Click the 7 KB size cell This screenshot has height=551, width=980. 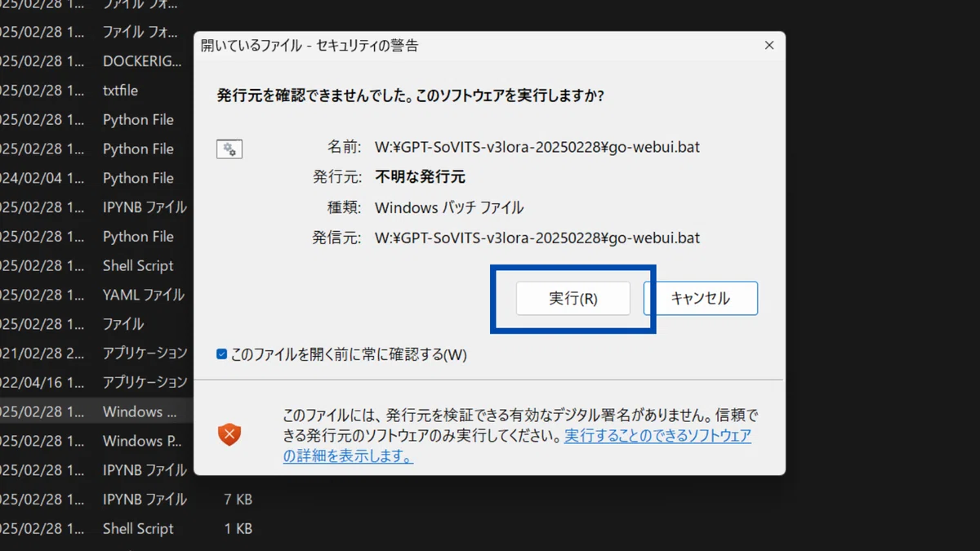click(x=238, y=500)
